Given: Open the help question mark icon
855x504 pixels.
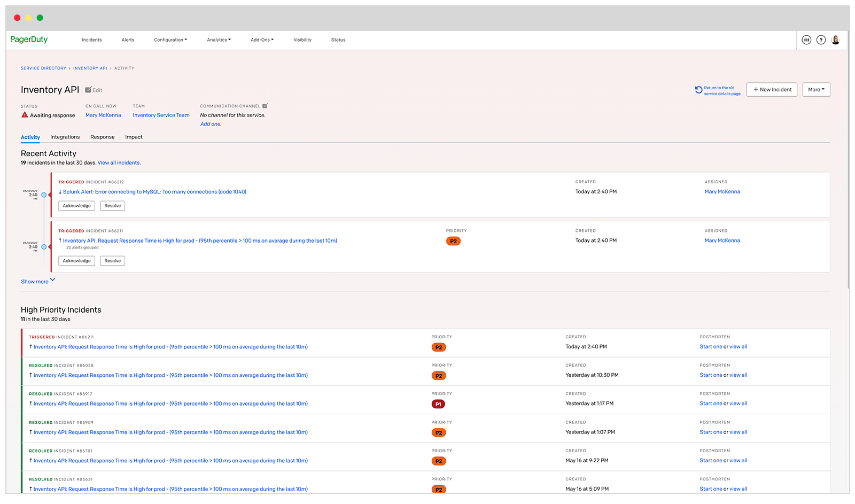Looking at the screenshot, I should [821, 40].
